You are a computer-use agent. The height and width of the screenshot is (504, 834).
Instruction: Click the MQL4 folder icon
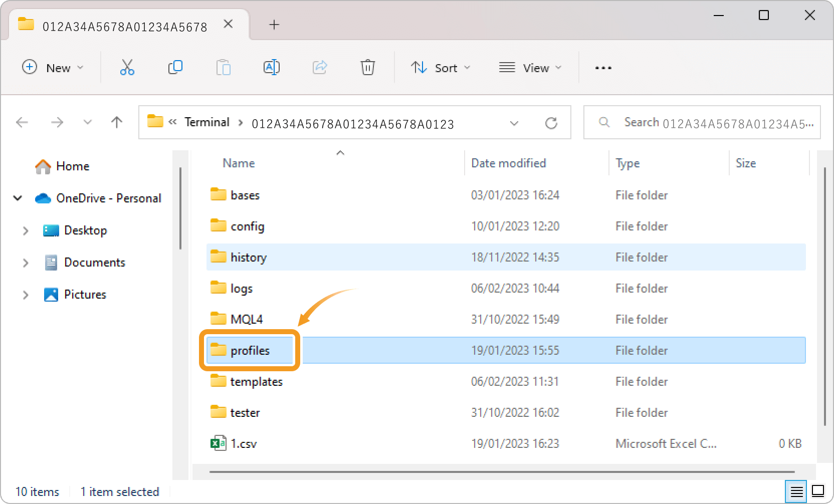218,319
